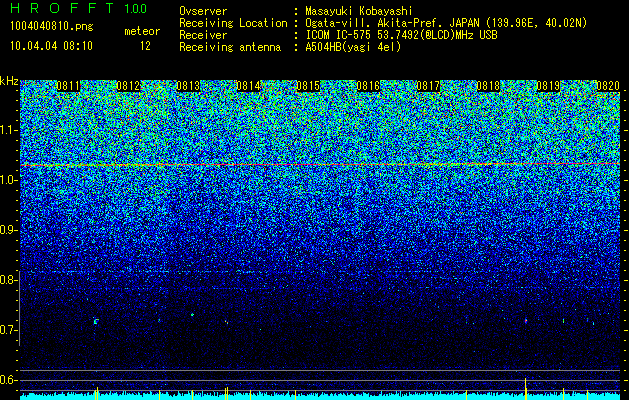Image resolution: width=629 pixels, height=400 pixels.
Task: Click the 0.6 frequency axis label
Action: (x=6, y=380)
